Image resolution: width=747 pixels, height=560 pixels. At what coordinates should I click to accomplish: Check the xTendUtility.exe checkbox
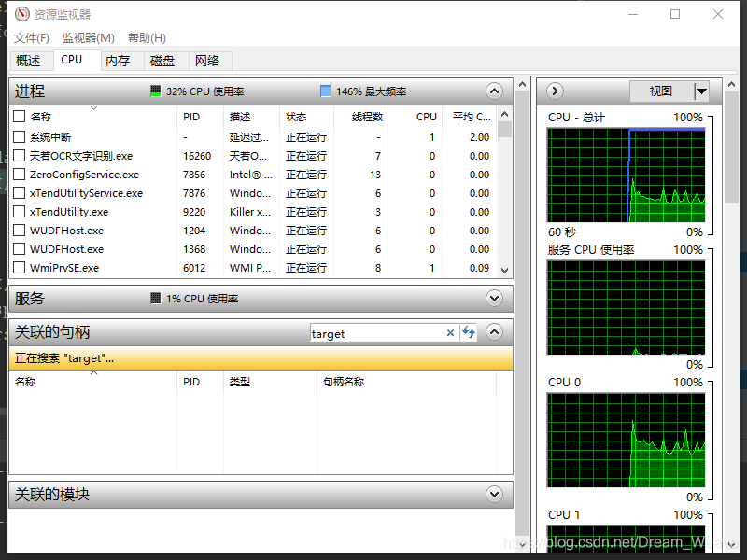click(x=19, y=212)
